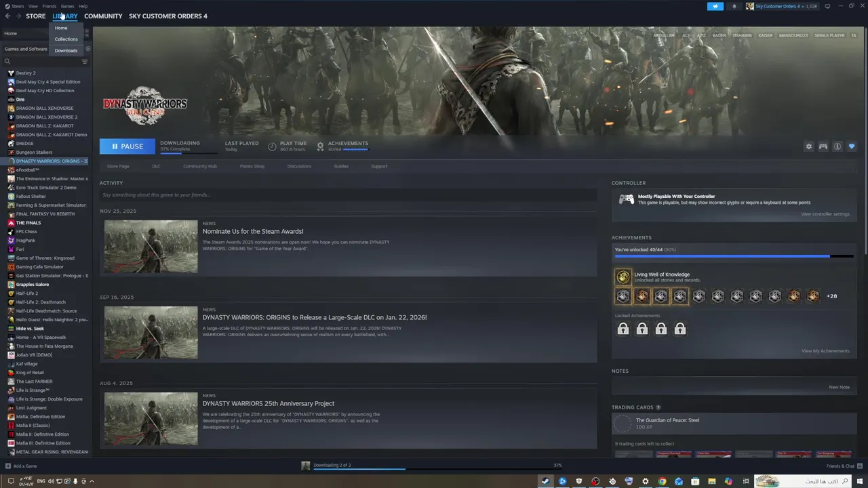Open 'Nominate Us for the Steam Awards!' news
This screenshot has height=488, width=868.
(x=253, y=231)
